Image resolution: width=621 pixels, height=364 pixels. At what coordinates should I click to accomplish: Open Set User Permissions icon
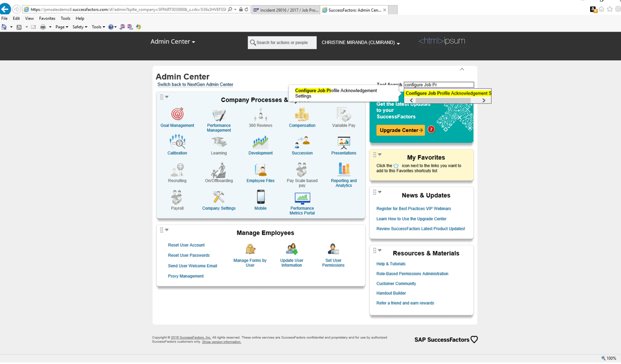(x=333, y=249)
